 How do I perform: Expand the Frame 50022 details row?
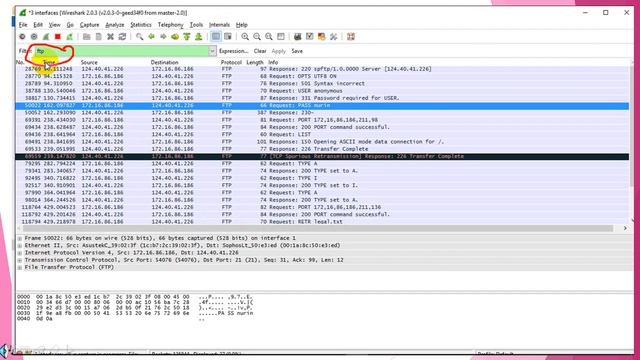click(x=20, y=238)
